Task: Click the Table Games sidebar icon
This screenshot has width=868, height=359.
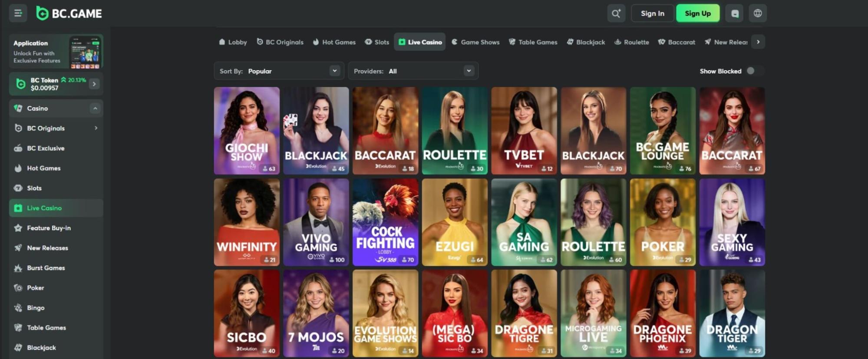Action: [18, 328]
